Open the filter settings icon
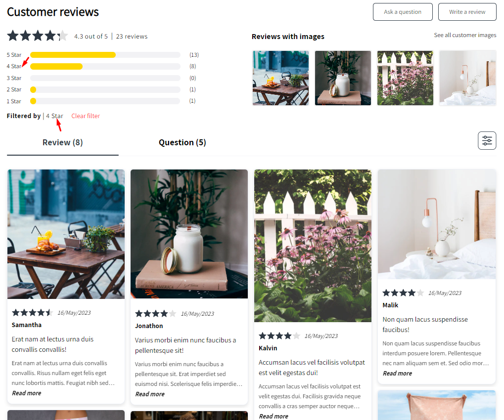The height and width of the screenshot is (420, 504). [487, 141]
